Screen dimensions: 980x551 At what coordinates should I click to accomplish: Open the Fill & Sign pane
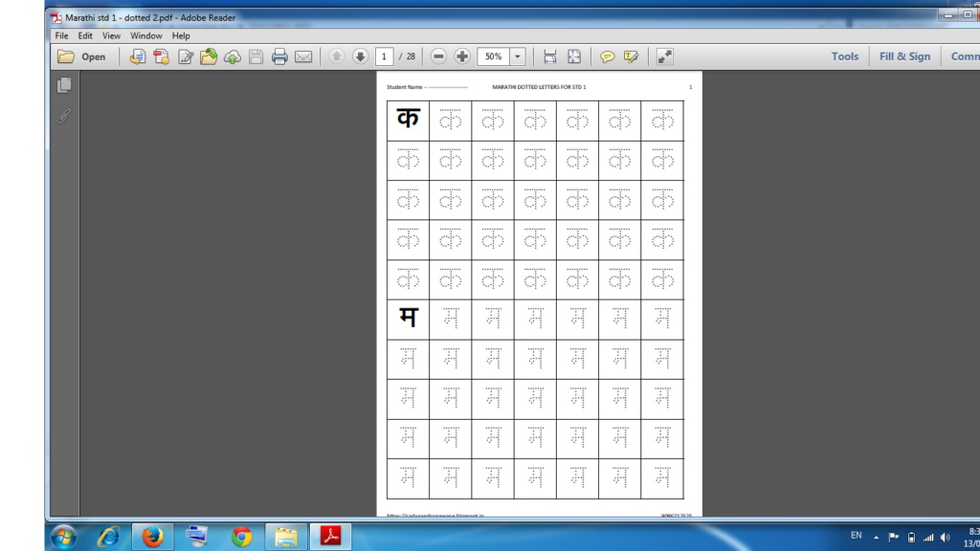pos(903,56)
